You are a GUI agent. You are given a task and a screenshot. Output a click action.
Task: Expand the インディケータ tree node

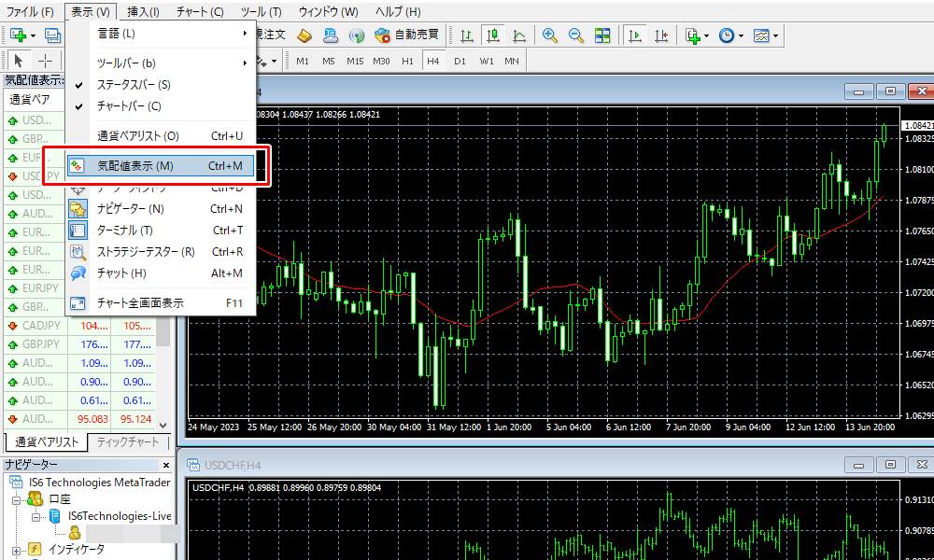(16, 549)
